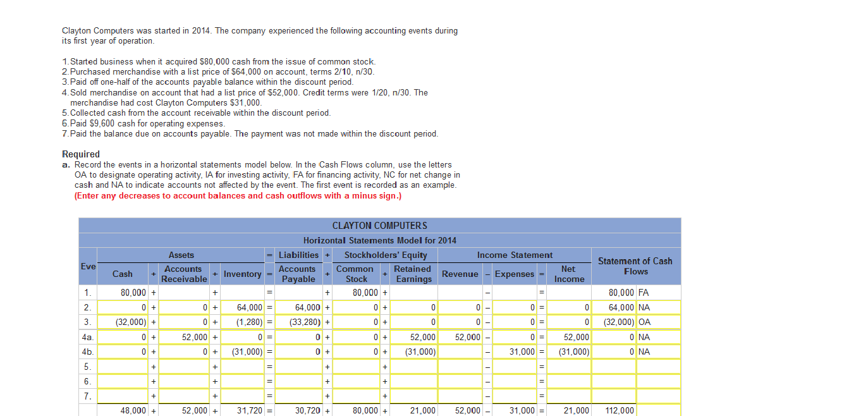
Task: Click the Revenue field in row 5
Action: click(460, 367)
